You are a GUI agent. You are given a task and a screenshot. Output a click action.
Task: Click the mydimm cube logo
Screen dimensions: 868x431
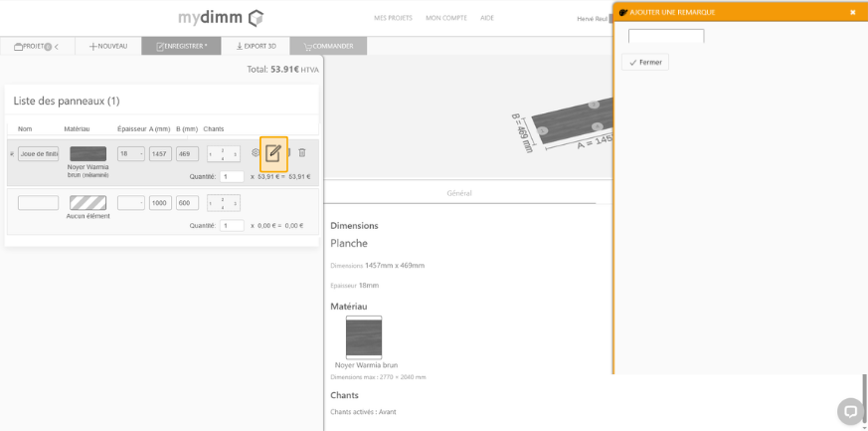coord(256,18)
